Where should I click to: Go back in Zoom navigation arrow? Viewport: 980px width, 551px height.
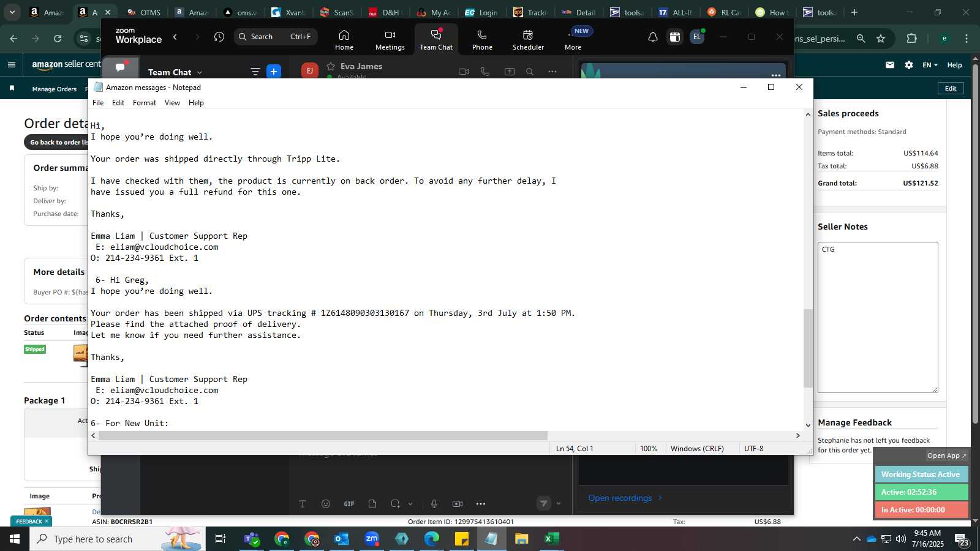point(175,37)
